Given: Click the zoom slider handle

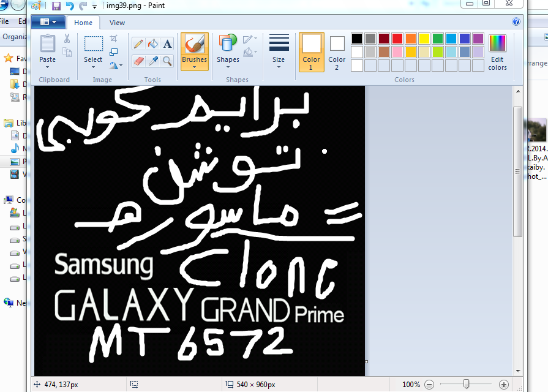Looking at the screenshot, I should [466, 384].
